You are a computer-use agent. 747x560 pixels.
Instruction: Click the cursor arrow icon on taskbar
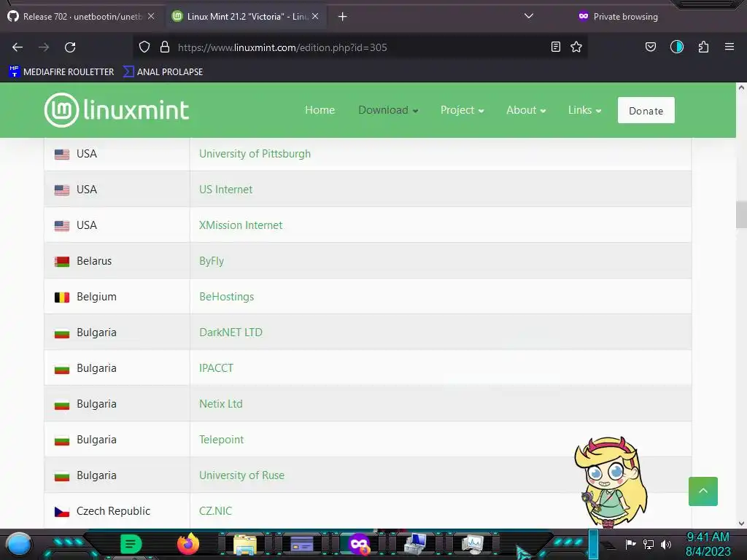pos(524,553)
